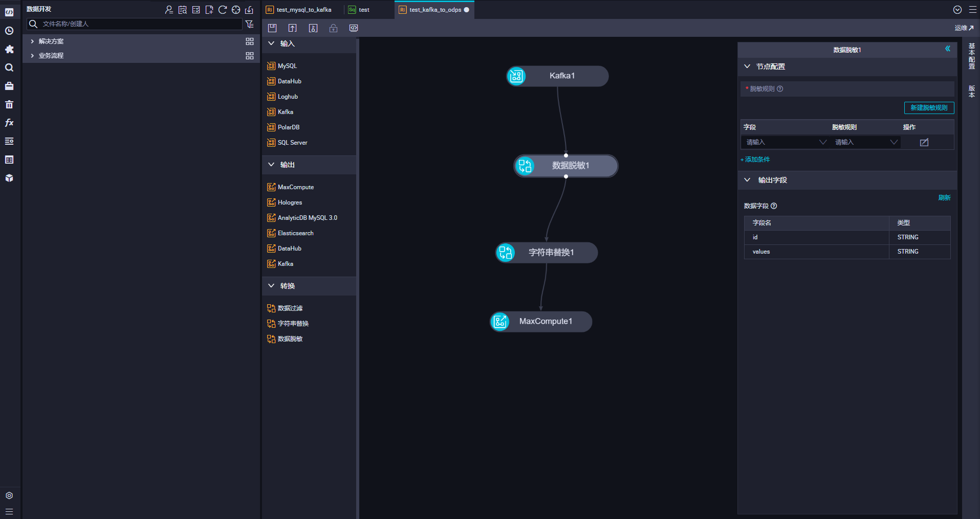
Task: Open the 字段 dropdown in rule row
Action: [x=785, y=142]
